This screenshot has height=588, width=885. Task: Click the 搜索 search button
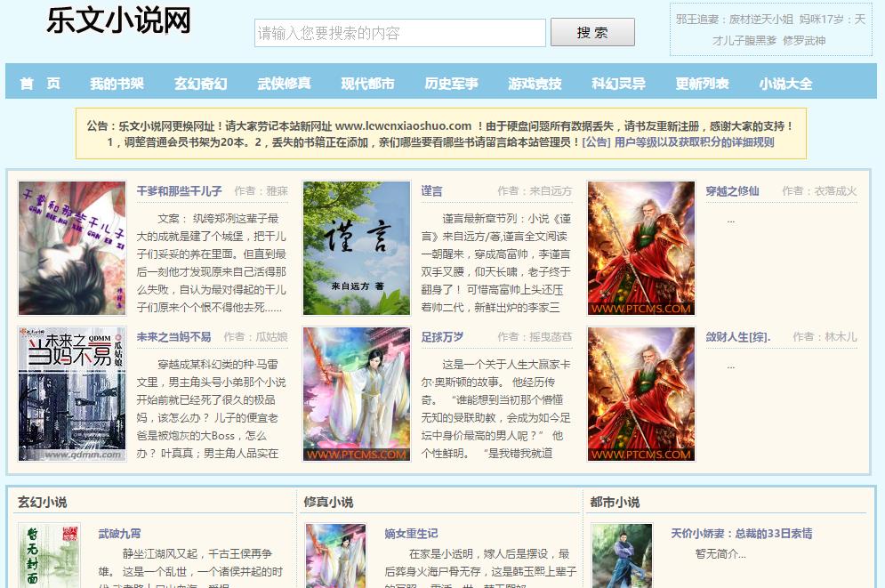(591, 32)
